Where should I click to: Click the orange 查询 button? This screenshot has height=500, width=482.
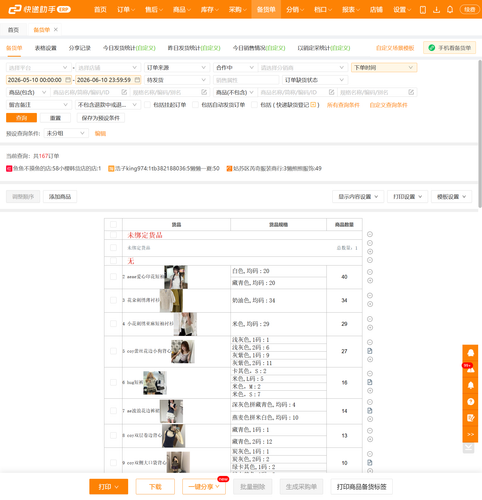pyautogui.click(x=21, y=118)
